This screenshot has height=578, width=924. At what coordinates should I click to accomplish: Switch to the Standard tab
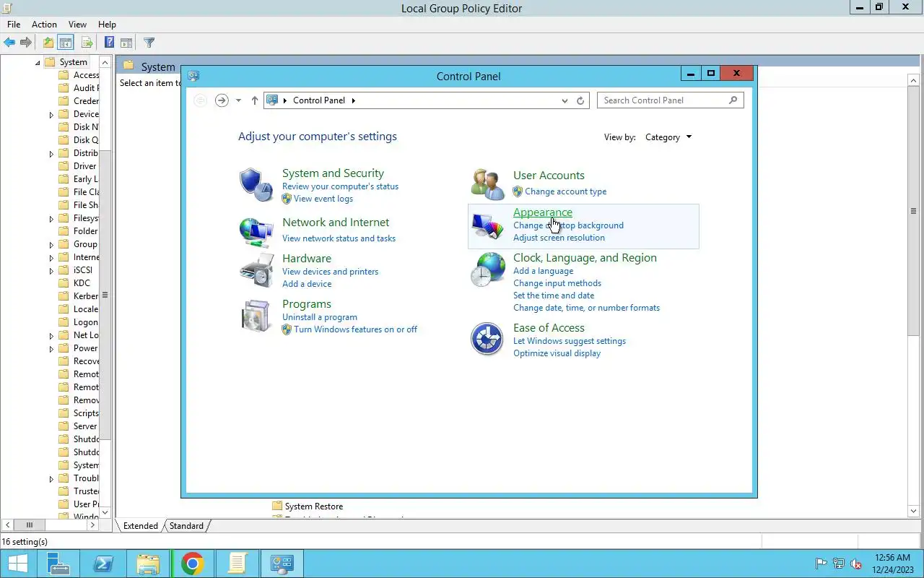point(186,526)
